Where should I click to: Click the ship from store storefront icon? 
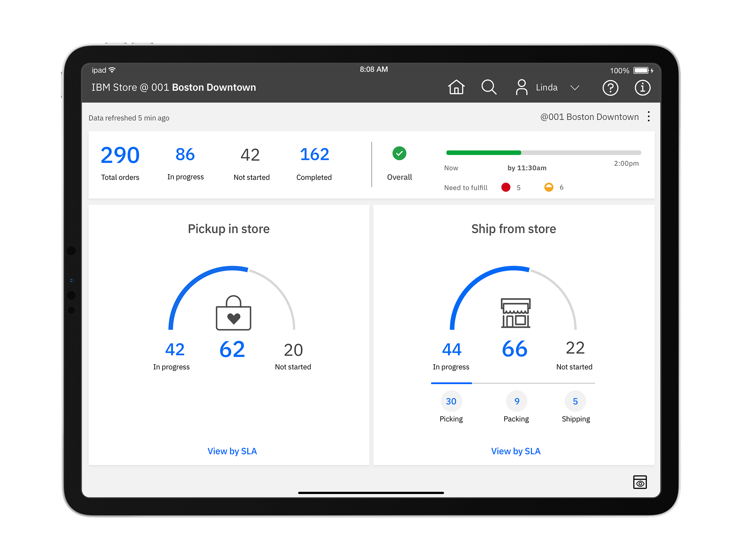pos(516,313)
